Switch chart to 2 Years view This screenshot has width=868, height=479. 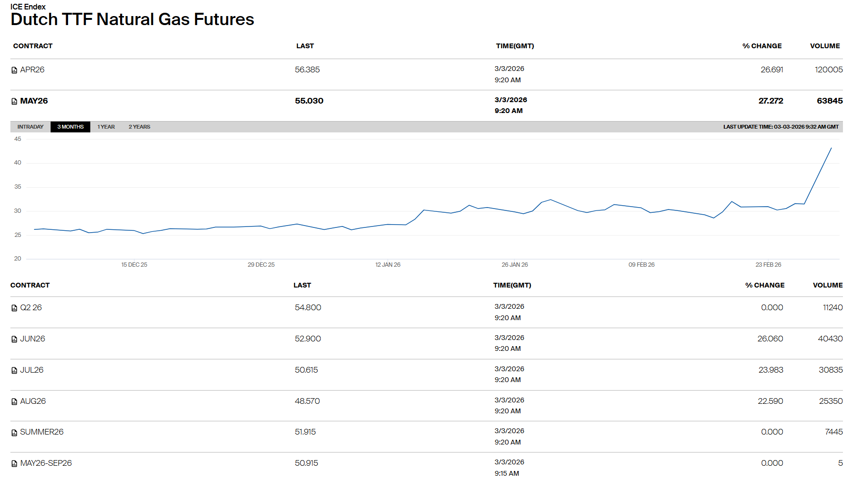click(139, 127)
